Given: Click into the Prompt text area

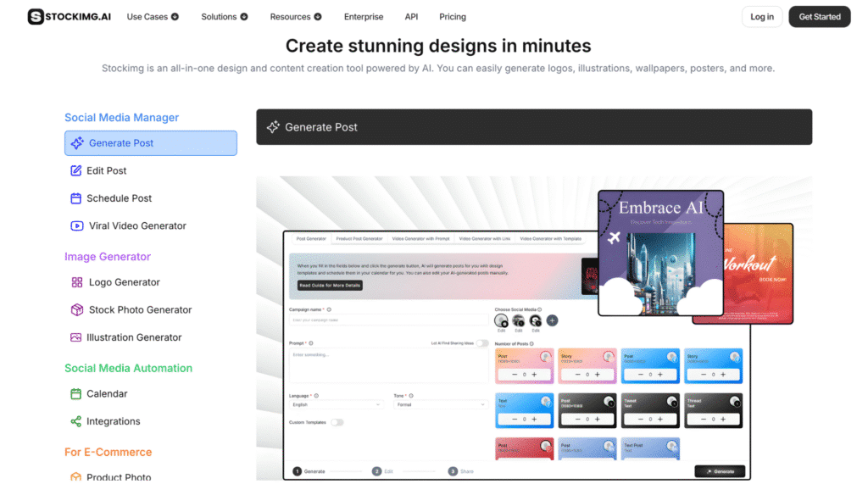Looking at the screenshot, I should coord(388,365).
